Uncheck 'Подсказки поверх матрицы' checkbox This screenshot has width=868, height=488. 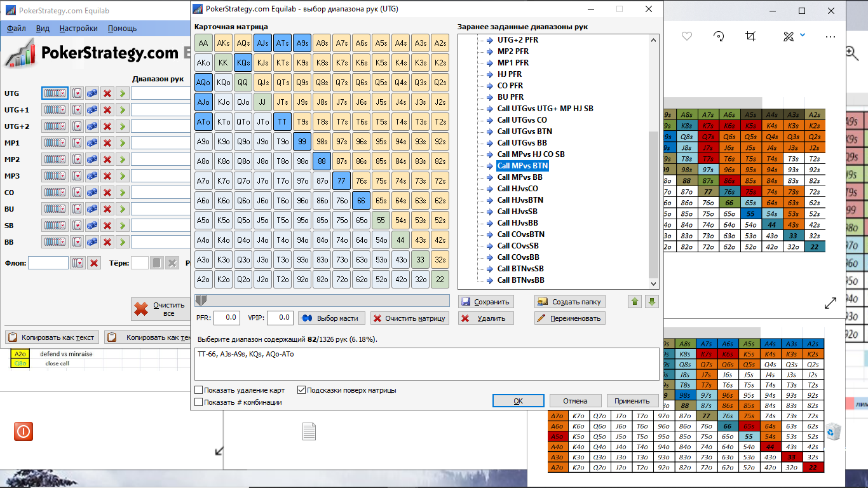click(301, 390)
